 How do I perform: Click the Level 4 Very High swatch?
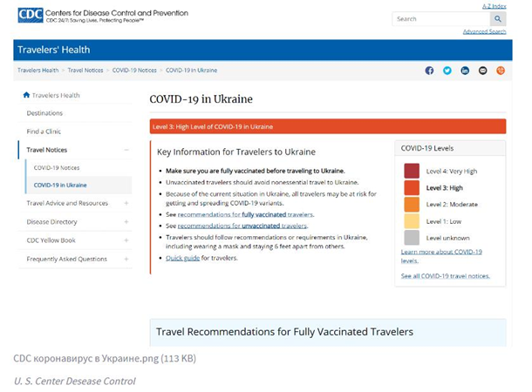[x=412, y=171]
